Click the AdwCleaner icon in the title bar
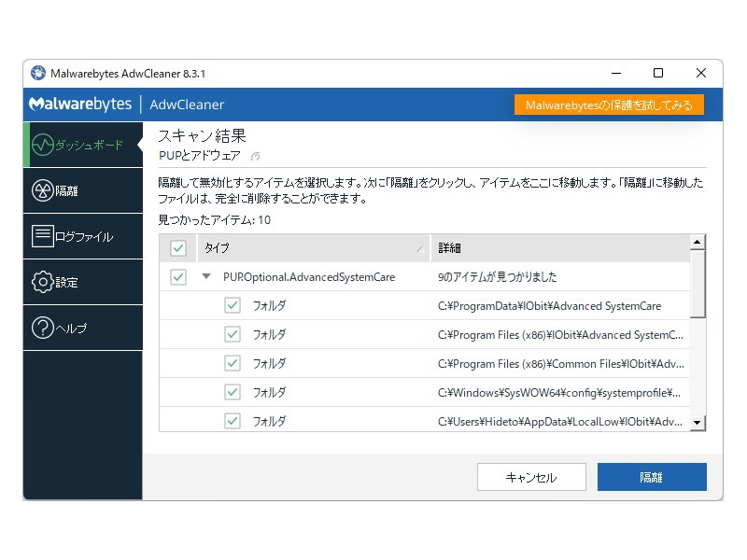This screenshot has width=747, height=560. coord(37,73)
